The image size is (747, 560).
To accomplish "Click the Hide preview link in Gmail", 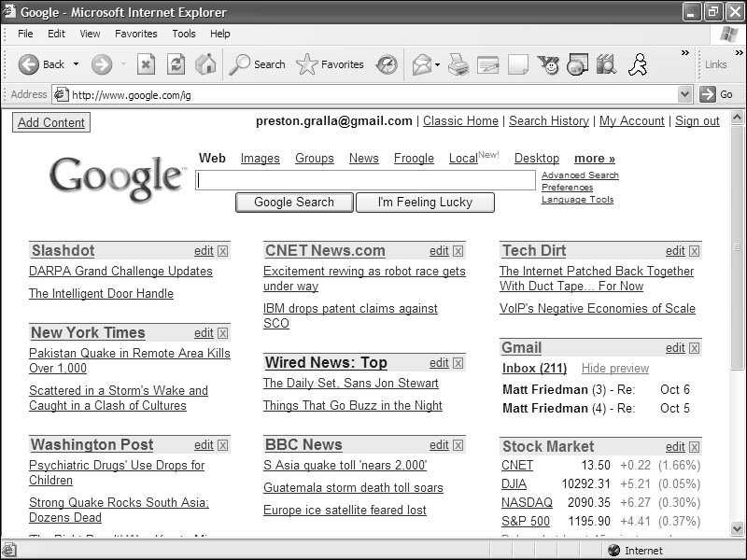I will (x=615, y=369).
